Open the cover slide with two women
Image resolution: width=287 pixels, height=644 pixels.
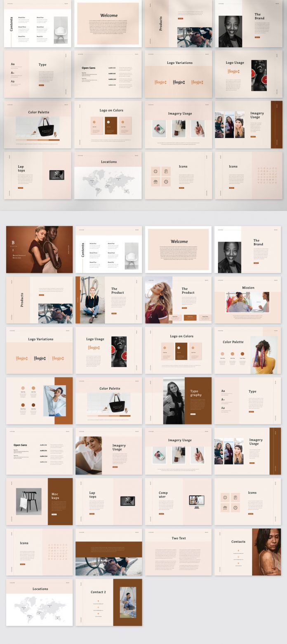39,249
